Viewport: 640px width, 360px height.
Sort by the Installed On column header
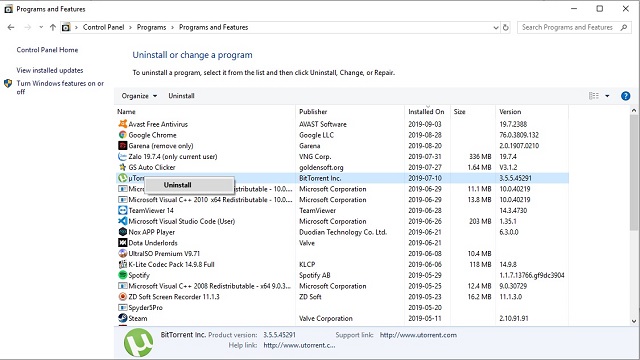point(427,111)
